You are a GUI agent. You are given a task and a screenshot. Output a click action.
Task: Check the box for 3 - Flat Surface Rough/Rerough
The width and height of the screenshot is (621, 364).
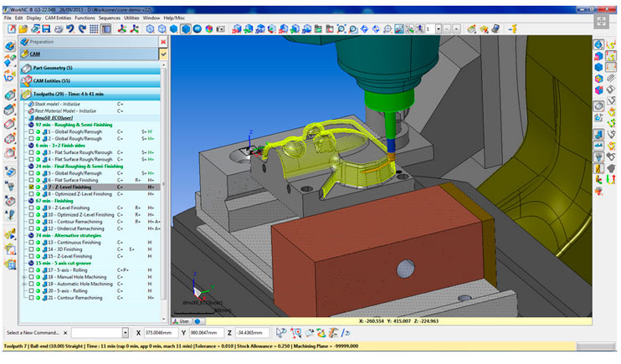(31, 152)
